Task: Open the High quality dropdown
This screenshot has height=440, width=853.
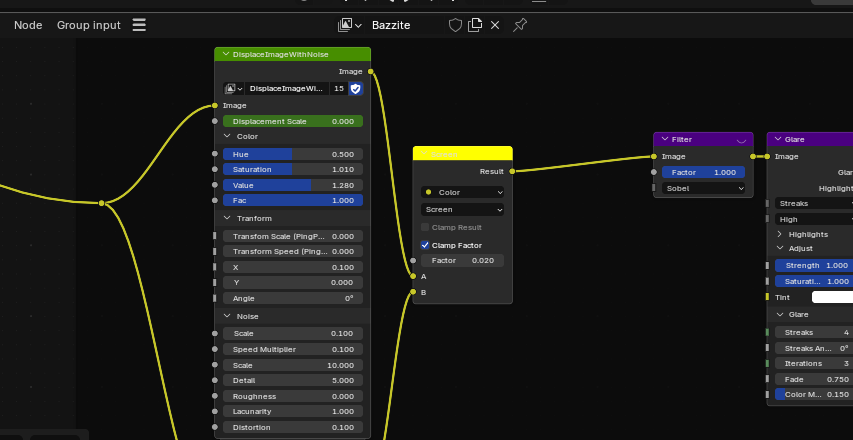Action: point(814,219)
